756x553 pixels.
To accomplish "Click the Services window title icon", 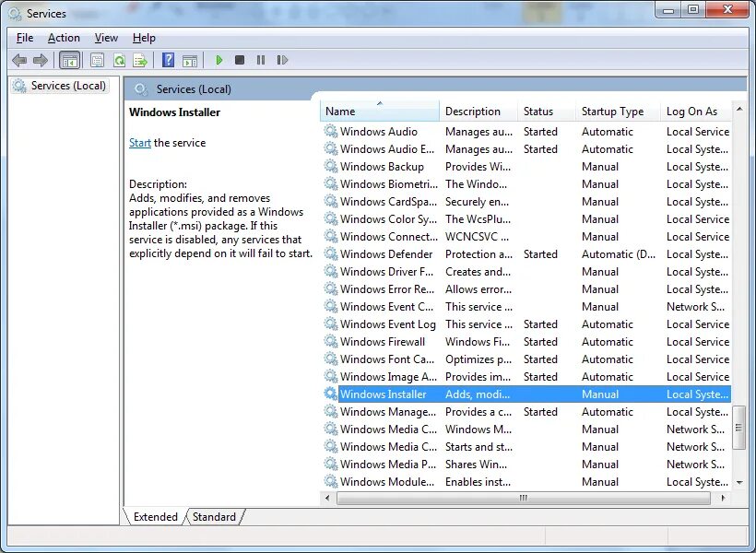I will 15,14.
